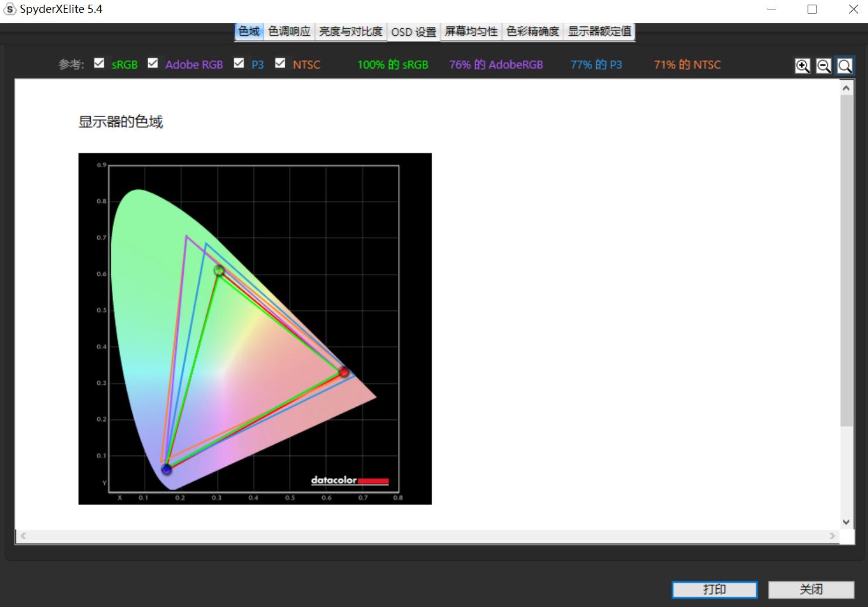Uncheck the sRGB reference checkbox

[x=100, y=63]
